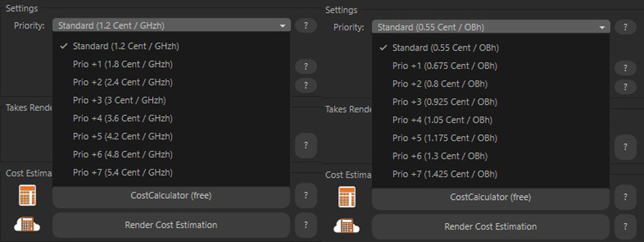Image resolution: width=644 pixels, height=242 pixels.
Task: Pick Prio +5 (1.175 Cent / OBh)
Action: (491, 138)
